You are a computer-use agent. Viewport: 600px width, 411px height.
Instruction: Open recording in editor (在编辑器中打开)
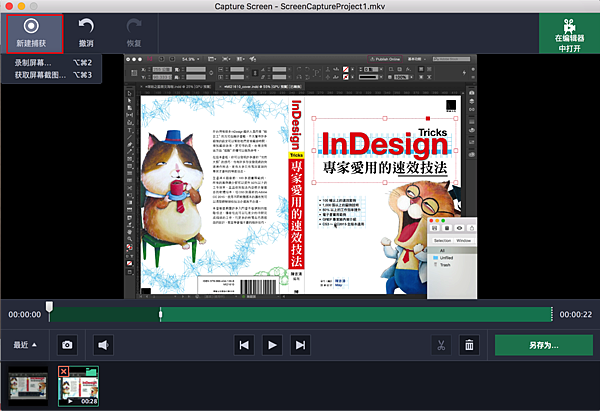click(x=568, y=33)
